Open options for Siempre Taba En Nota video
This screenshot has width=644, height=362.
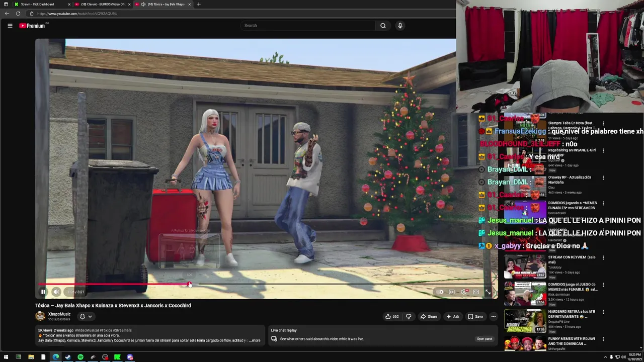click(x=603, y=123)
